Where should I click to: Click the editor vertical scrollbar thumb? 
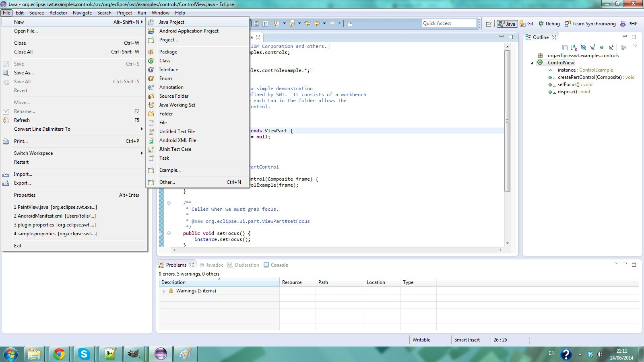(x=507, y=121)
